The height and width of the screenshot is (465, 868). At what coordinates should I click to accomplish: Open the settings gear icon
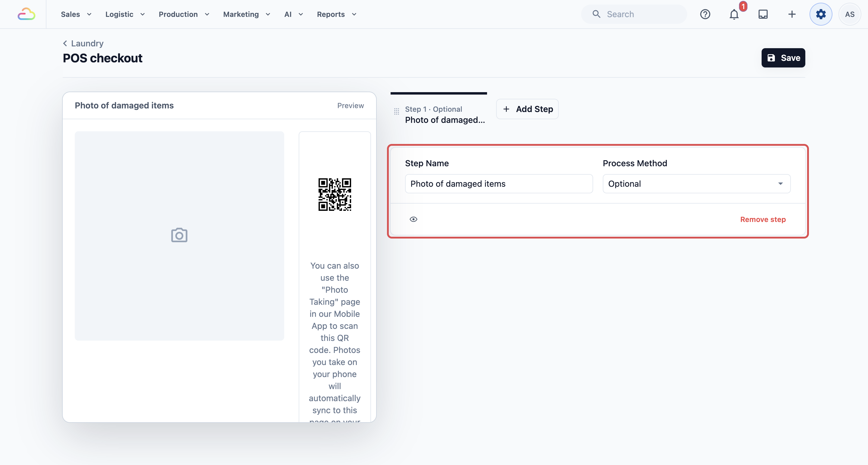click(x=821, y=14)
